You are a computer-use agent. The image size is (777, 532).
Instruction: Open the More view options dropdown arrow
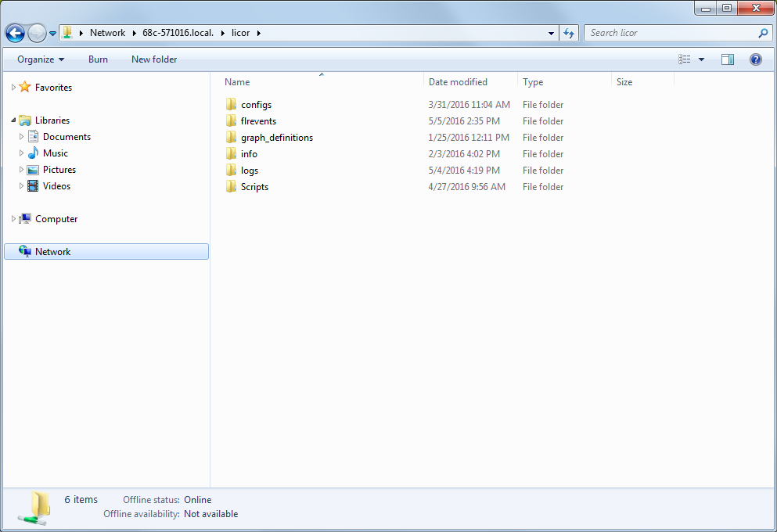701,59
